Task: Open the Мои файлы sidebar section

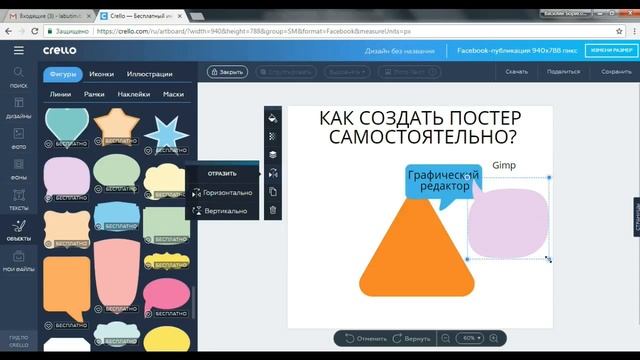Action: (19, 261)
